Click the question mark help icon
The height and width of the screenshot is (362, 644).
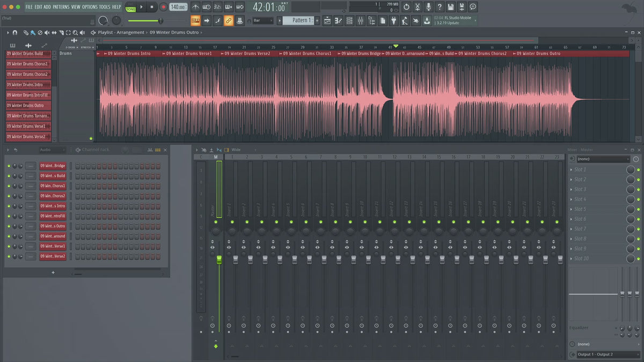[440, 7]
